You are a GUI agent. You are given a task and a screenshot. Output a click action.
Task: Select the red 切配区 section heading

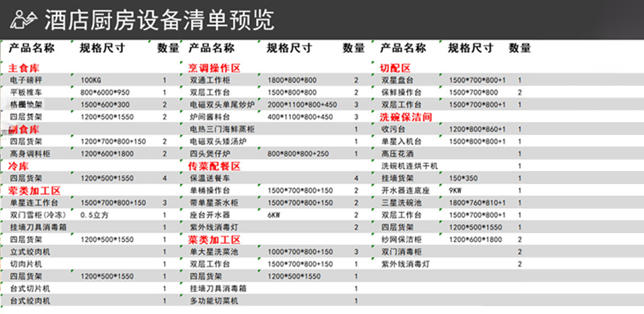pos(395,68)
